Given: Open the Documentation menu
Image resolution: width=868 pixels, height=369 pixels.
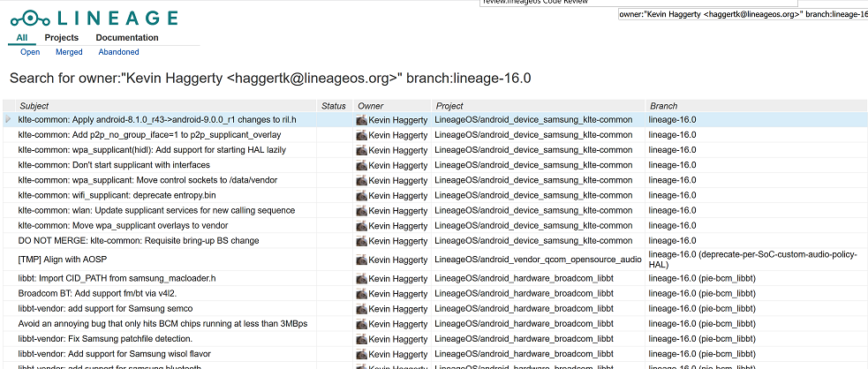Looking at the screenshot, I should tap(127, 38).
